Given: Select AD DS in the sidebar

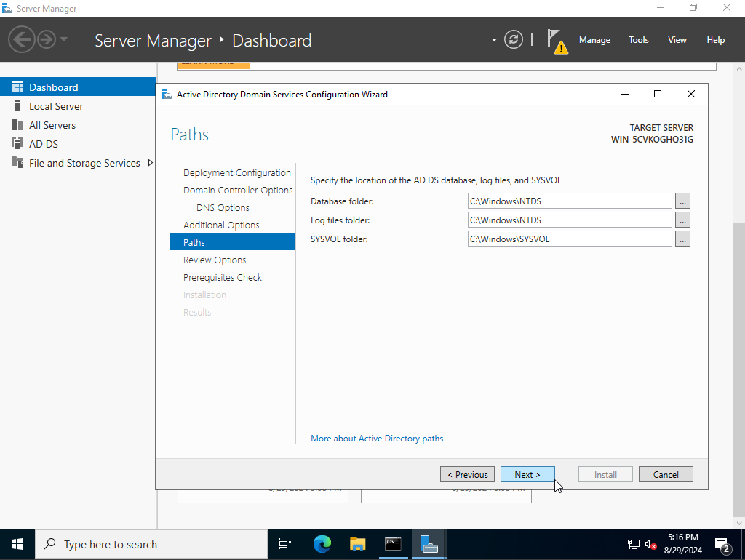Looking at the screenshot, I should (78, 144).
